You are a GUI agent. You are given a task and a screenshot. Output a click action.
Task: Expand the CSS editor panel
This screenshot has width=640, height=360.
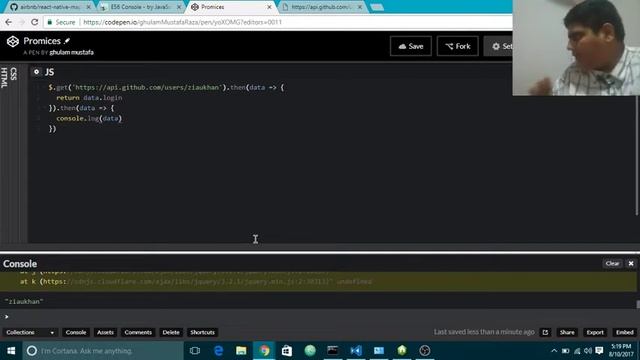14,74
